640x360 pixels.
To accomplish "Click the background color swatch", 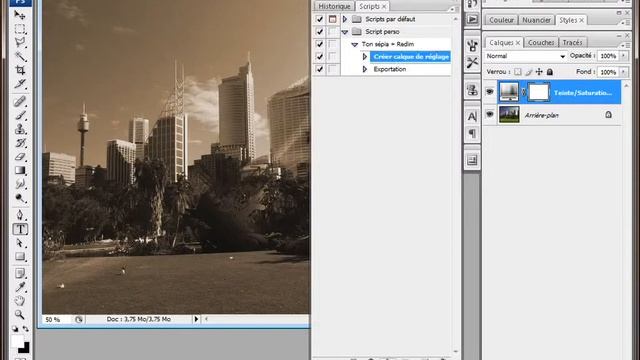I will 24,348.
